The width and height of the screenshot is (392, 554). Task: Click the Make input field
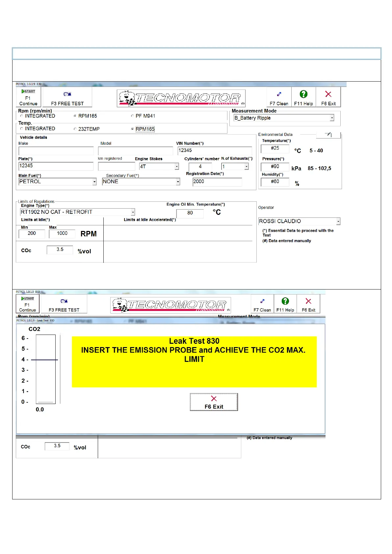[x=56, y=151]
